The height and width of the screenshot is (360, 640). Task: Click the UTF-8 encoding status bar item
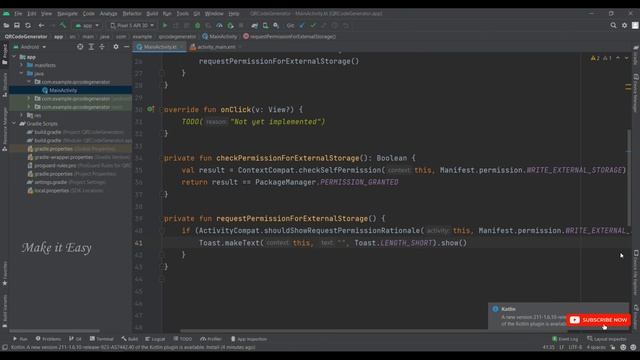(575, 347)
